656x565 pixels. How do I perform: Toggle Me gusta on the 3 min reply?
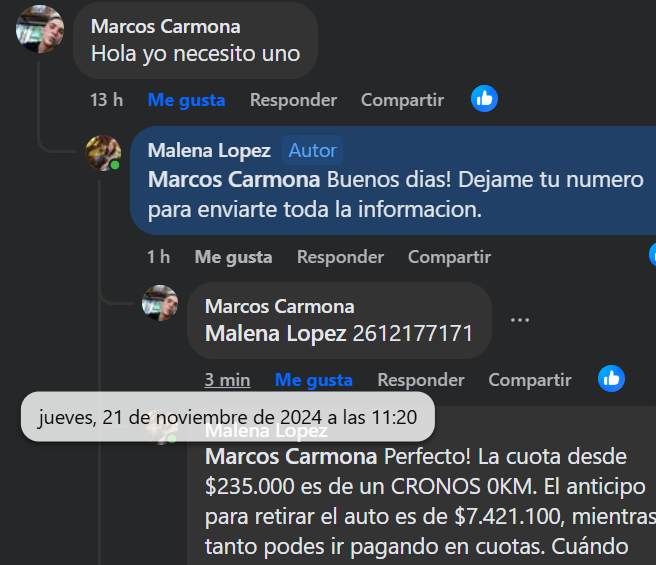coord(314,380)
